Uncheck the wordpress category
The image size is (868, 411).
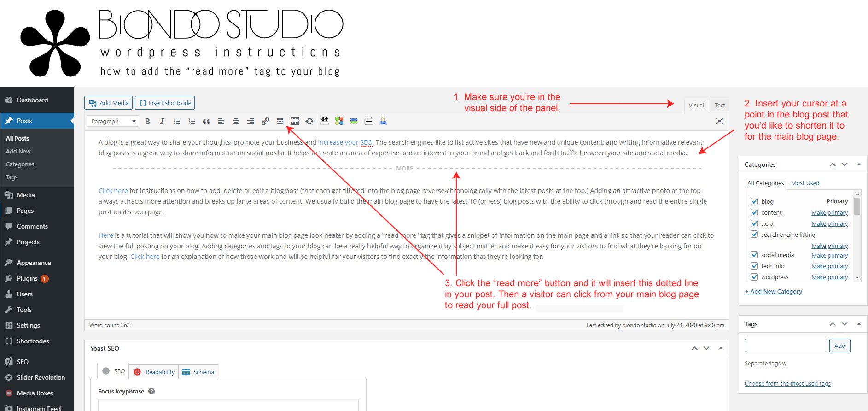[754, 277]
